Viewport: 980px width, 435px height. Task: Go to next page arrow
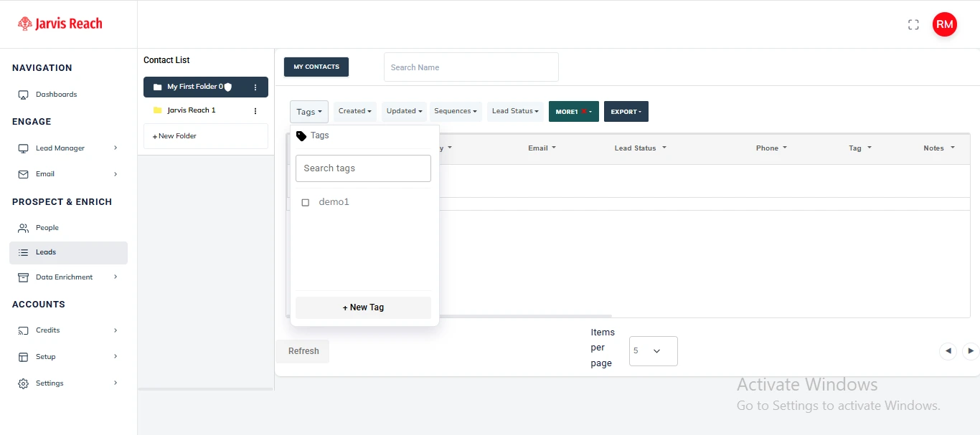tap(970, 350)
